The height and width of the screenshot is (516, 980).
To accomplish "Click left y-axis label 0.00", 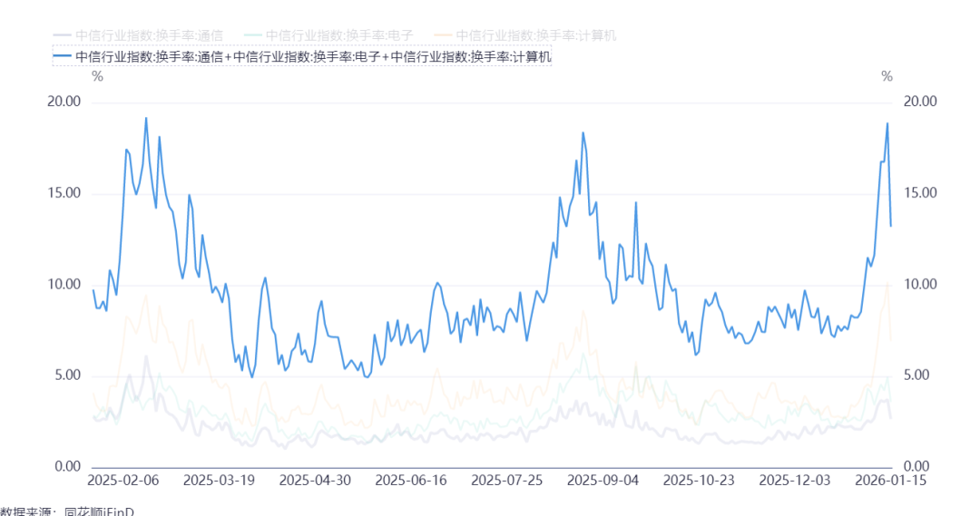I will coord(68,467).
